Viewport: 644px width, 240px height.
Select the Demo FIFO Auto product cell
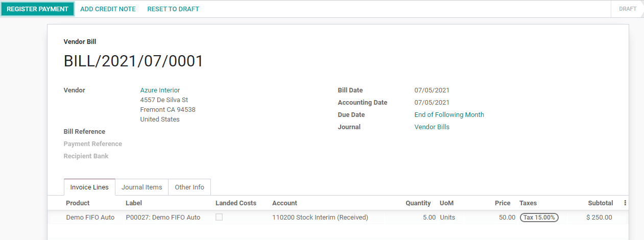pos(90,218)
